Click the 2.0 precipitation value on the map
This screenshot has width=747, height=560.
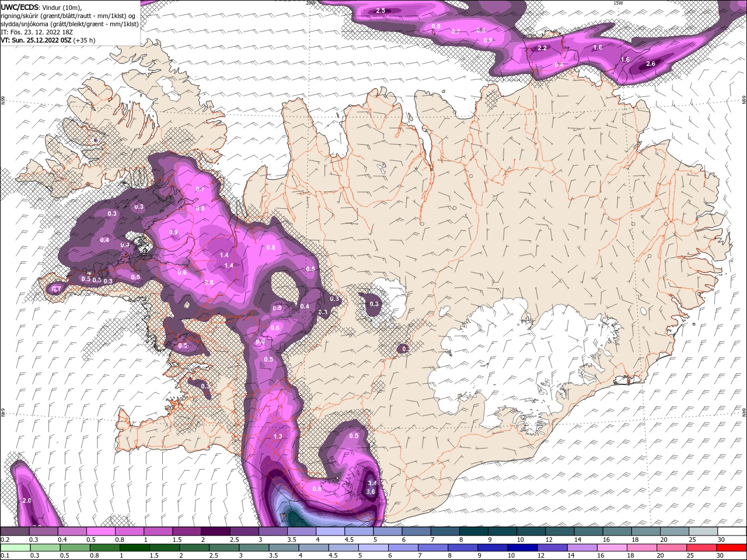26,501
